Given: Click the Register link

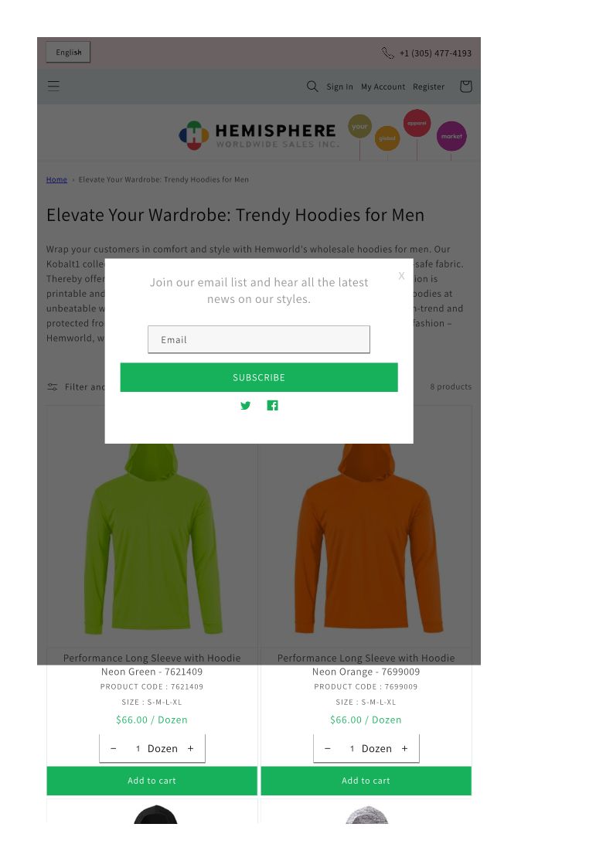Looking at the screenshot, I should click(428, 87).
